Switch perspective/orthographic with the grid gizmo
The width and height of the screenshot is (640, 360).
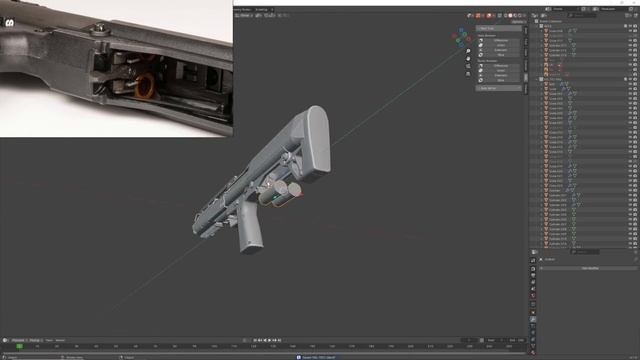click(x=468, y=73)
